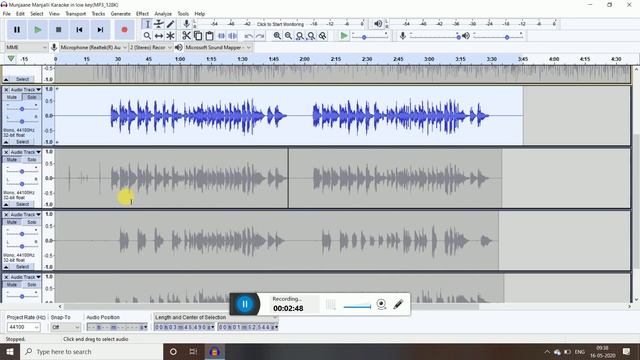Adjust pan slider on the split-clip track
The height and width of the screenshot is (360, 640).
pyautogui.click(x=22, y=184)
